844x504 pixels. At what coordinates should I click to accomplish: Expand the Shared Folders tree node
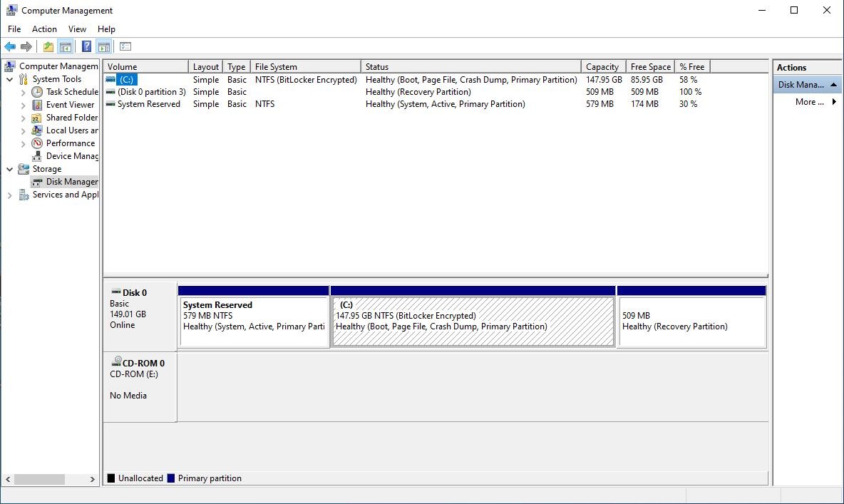23,118
